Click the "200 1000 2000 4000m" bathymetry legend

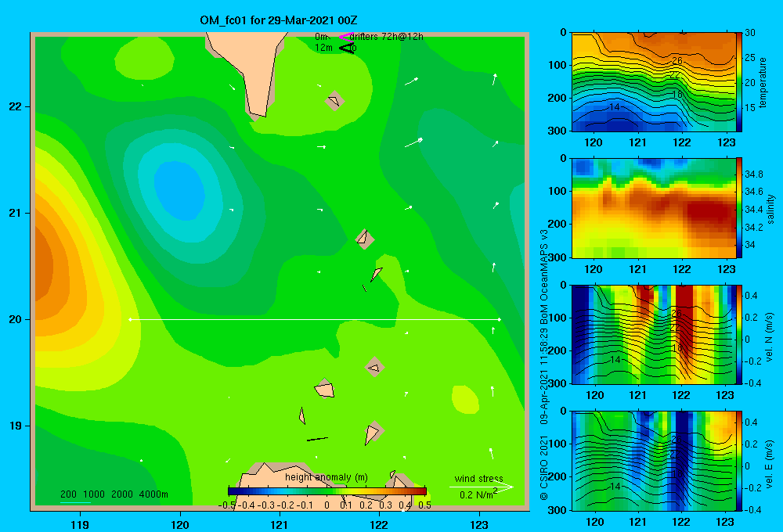coord(114,494)
